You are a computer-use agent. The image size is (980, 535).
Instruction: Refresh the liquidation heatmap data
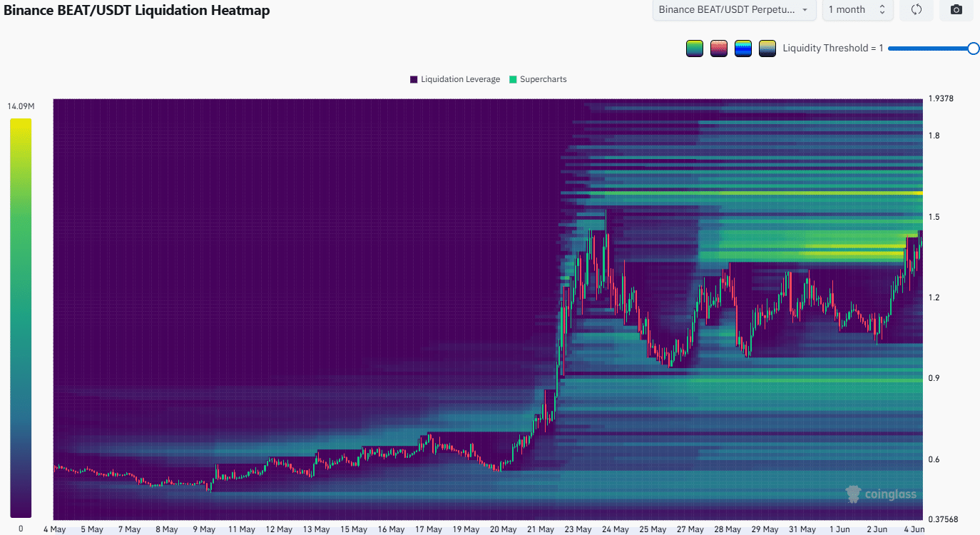click(917, 9)
